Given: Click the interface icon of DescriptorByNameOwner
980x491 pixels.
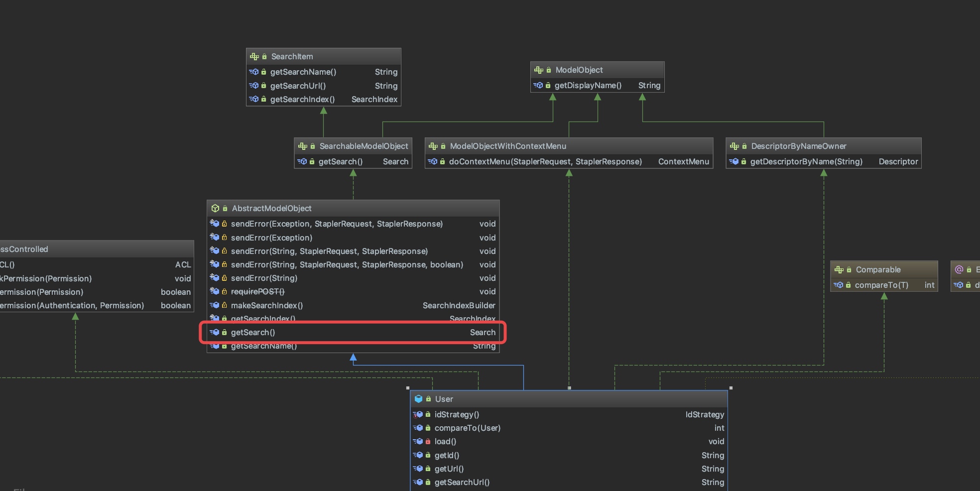Looking at the screenshot, I should pyautogui.click(x=735, y=146).
